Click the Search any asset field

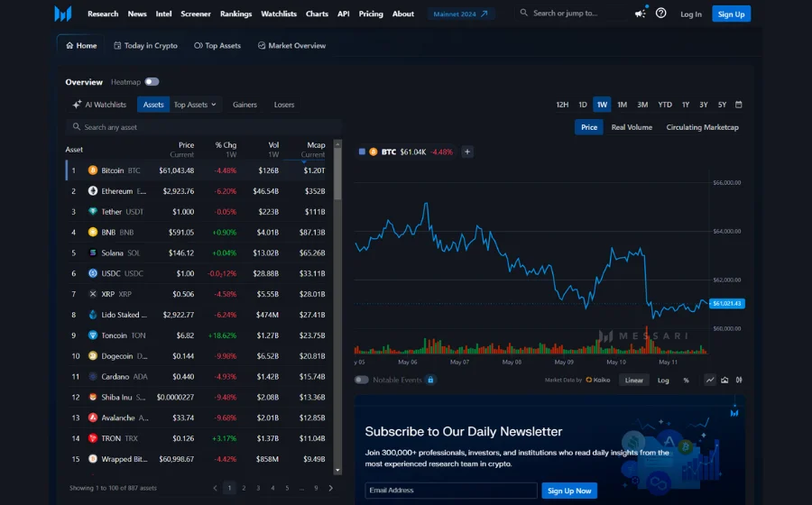[x=203, y=127]
